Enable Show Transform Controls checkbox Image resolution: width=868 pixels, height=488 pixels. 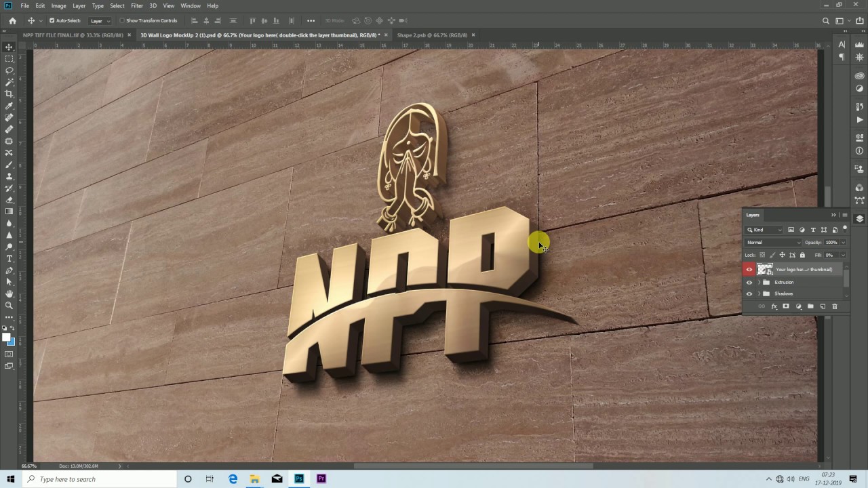tap(122, 20)
